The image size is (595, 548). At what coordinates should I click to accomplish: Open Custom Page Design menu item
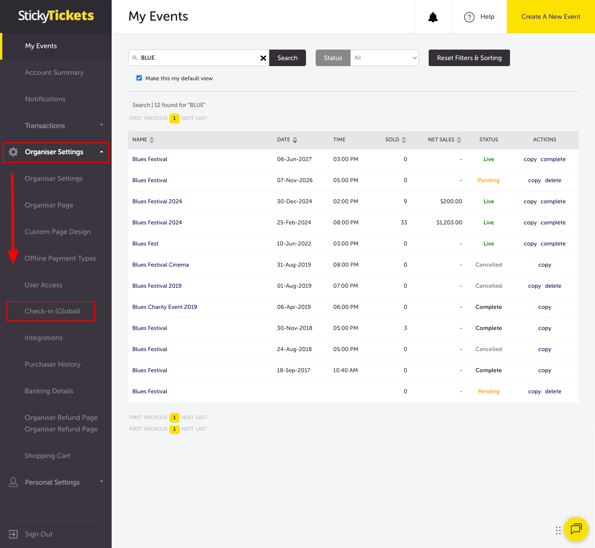[58, 231]
